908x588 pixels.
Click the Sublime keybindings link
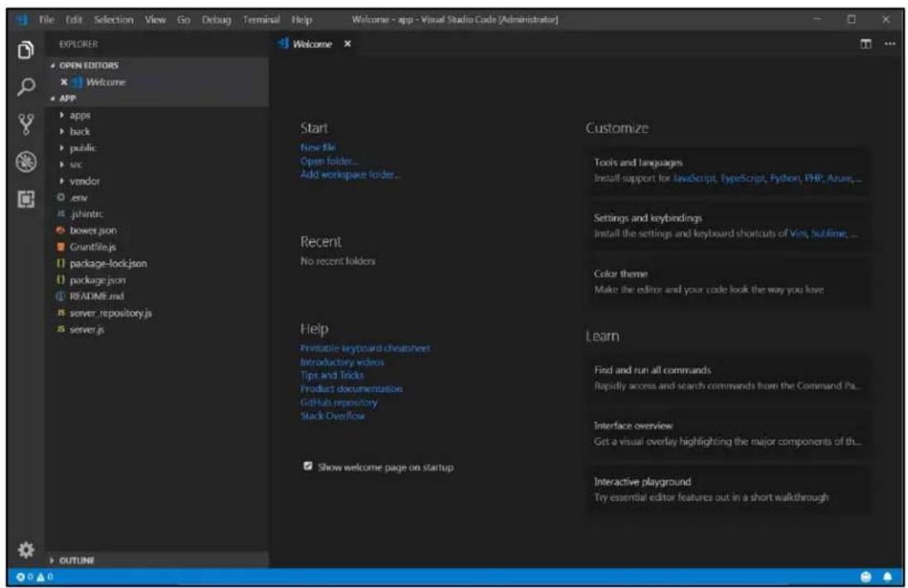tap(828, 234)
